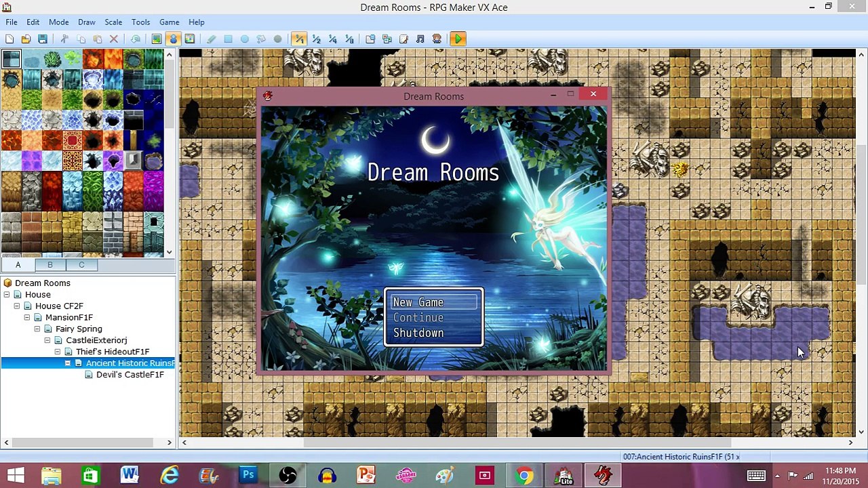868x488 pixels.
Task: Open the Mode menu
Action: tap(58, 22)
